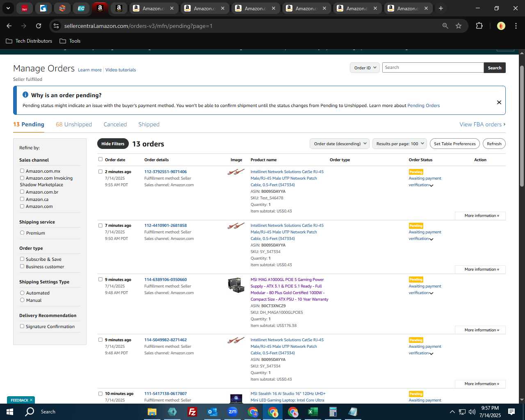Switch to the Canceled orders tab

[115, 124]
